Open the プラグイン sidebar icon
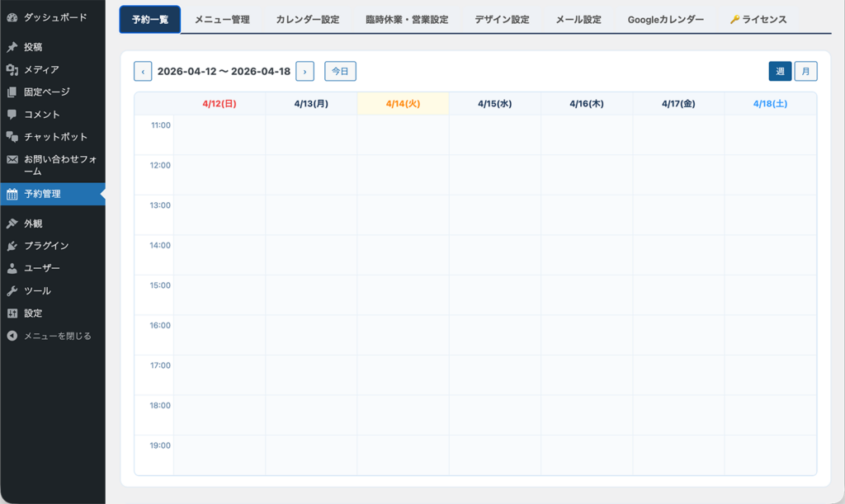Image resolution: width=845 pixels, height=504 pixels. pyautogui.click(x=12, y=245)
